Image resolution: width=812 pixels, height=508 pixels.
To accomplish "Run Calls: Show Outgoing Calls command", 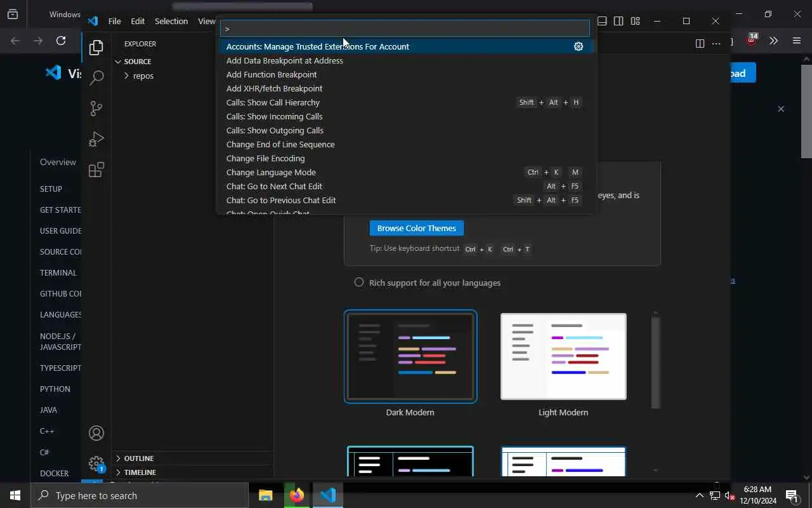I will (405, 130).
